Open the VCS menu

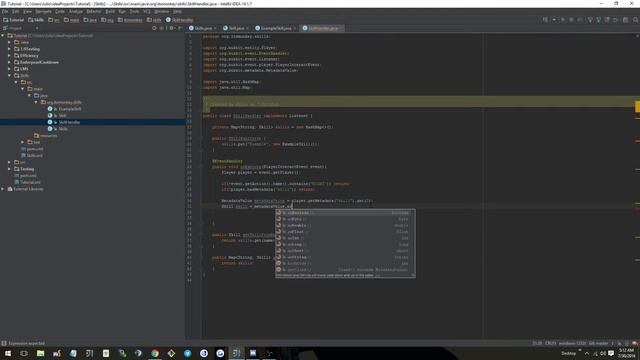pos(147,11)
